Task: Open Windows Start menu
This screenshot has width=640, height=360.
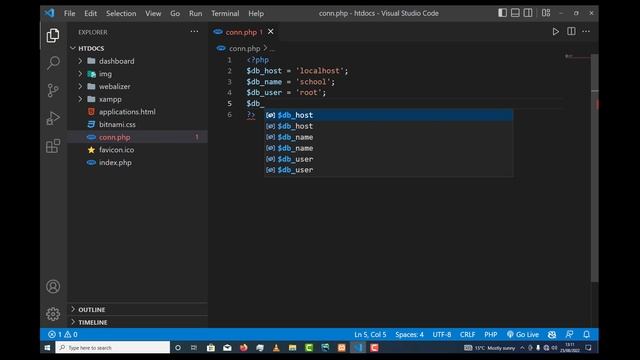Action: tap(47, 347)
